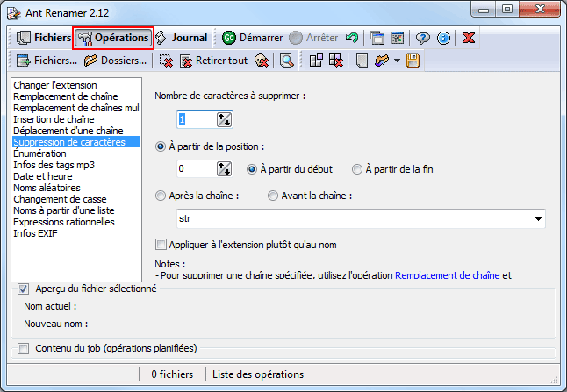Viewport: 567px width, 392px height.
Task: Expand the 'str' string combo box
Action: pos(535,218)
